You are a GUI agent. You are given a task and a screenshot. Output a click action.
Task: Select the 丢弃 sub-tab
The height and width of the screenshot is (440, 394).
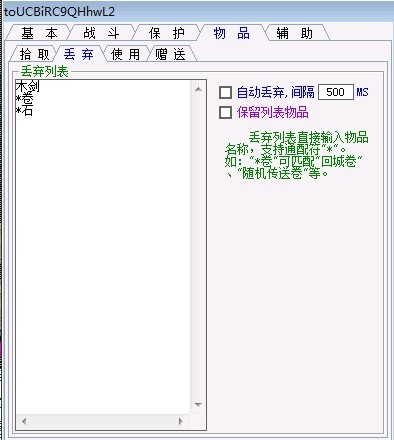[x=79, y=54]
